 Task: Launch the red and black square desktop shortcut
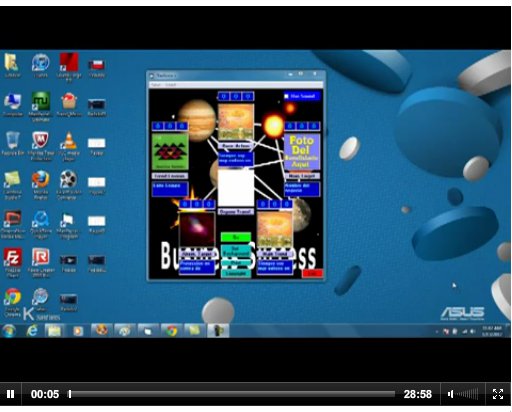(x=69, y=67)
